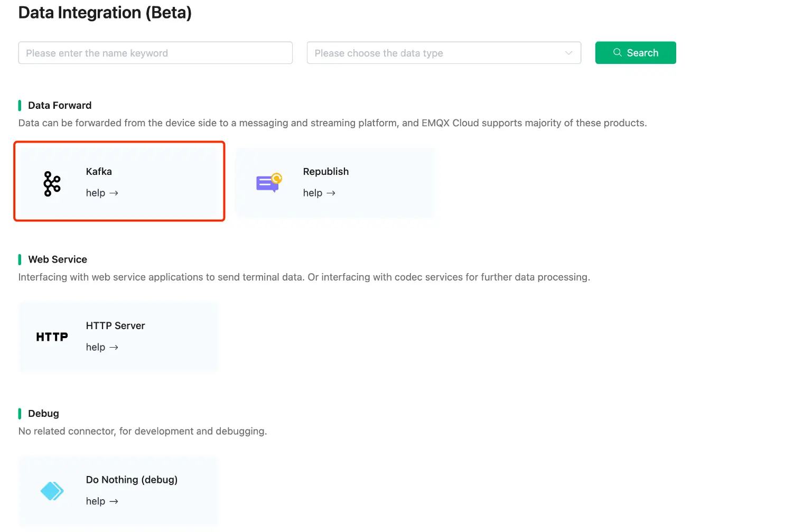The width and height of the screenshot is (803, 532).
Task: Open the Kafka help link
Action: coord(102,193)
